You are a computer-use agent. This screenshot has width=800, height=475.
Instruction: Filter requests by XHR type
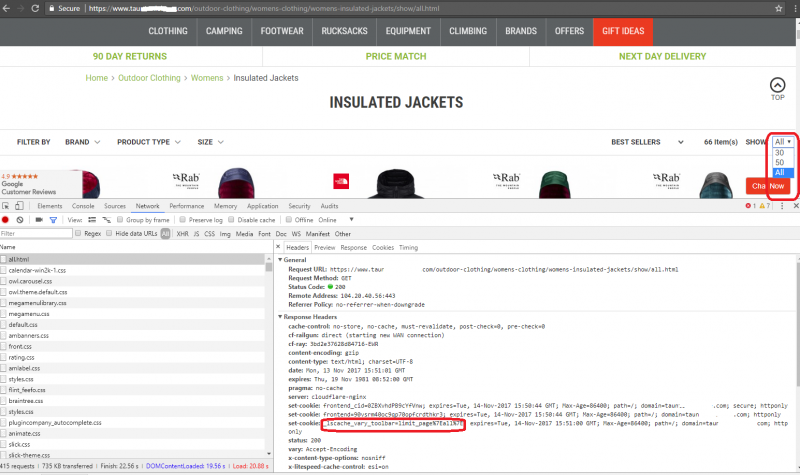pos(182,234)
